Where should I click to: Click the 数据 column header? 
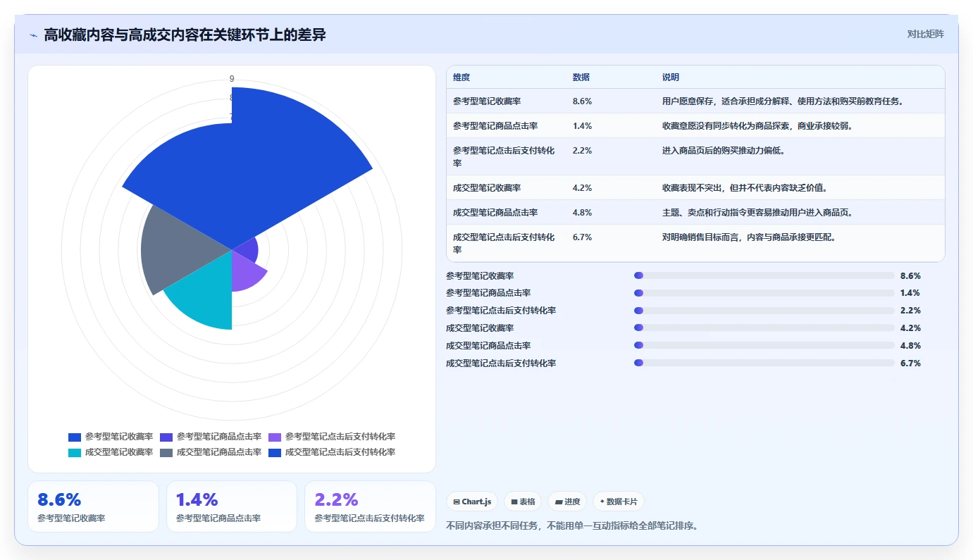click(581, 77)
